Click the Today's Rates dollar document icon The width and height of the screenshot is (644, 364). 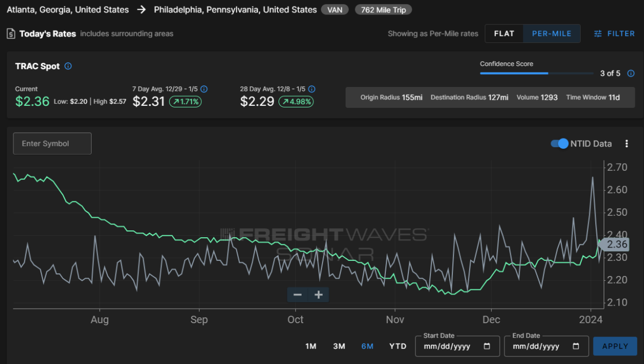[11, 33]
